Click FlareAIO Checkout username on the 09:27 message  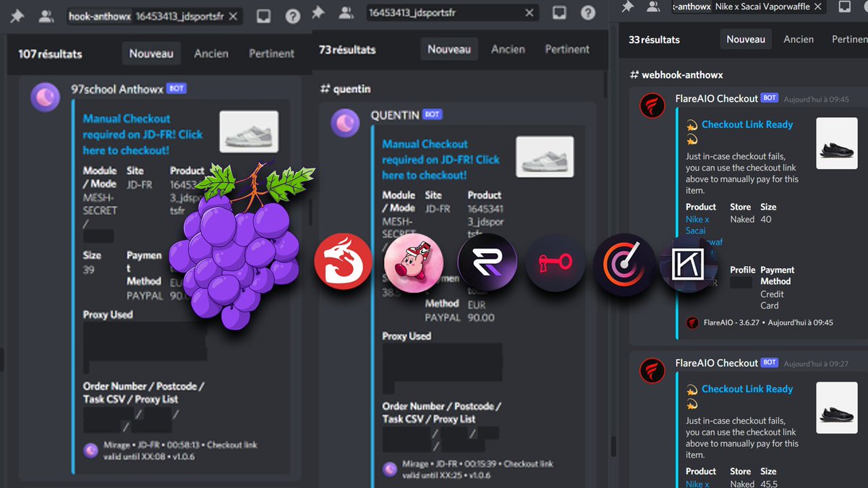click(716, 363)
